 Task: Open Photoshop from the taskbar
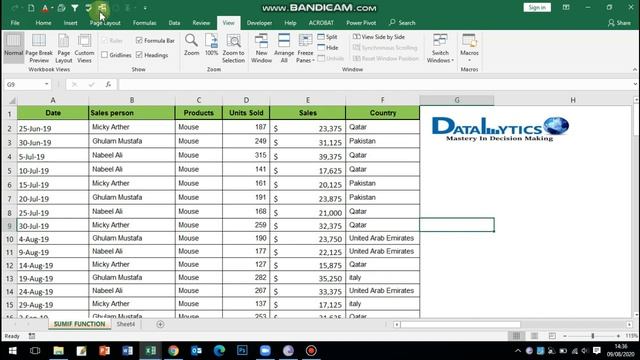[x=242, y=351]
